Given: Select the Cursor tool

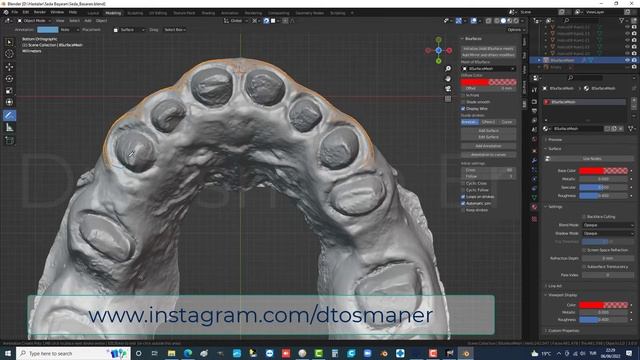Looking at the screenshot, I should [x=9, y=54].
